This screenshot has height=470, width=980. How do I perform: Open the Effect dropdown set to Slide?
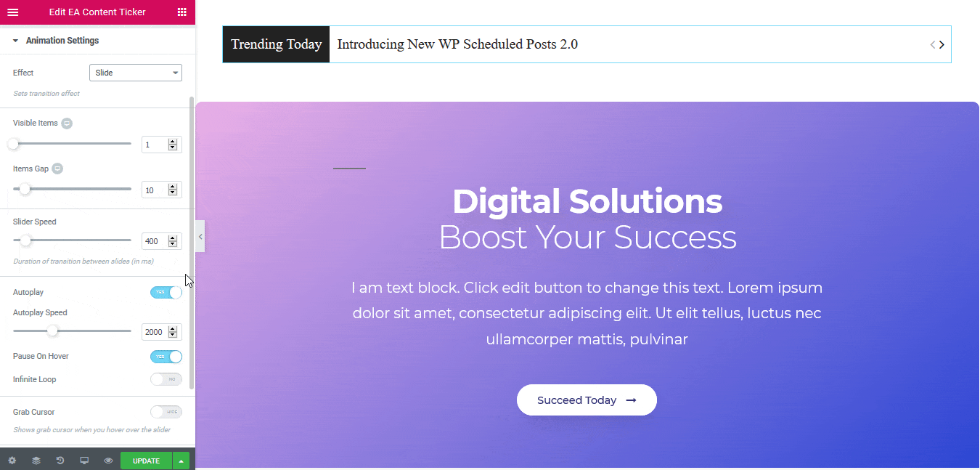pos(136,73)
